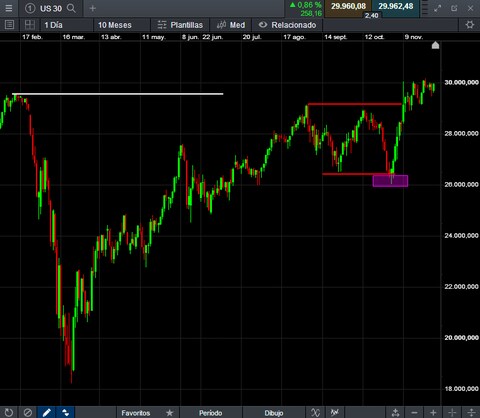This screenshot has width=480, height=418.
Task: Click the 20 jul. date label
Action: click(252, 37)
